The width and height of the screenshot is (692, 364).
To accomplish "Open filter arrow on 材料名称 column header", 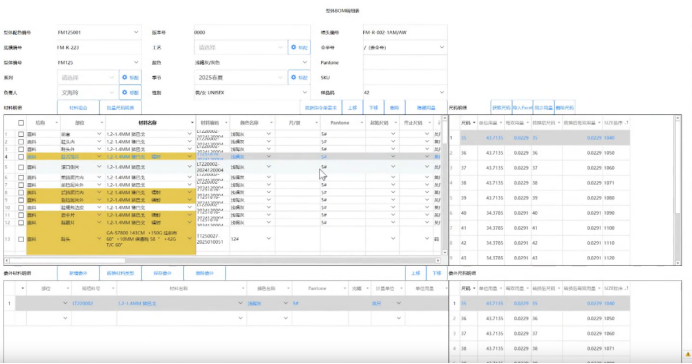I will [192, 123].
